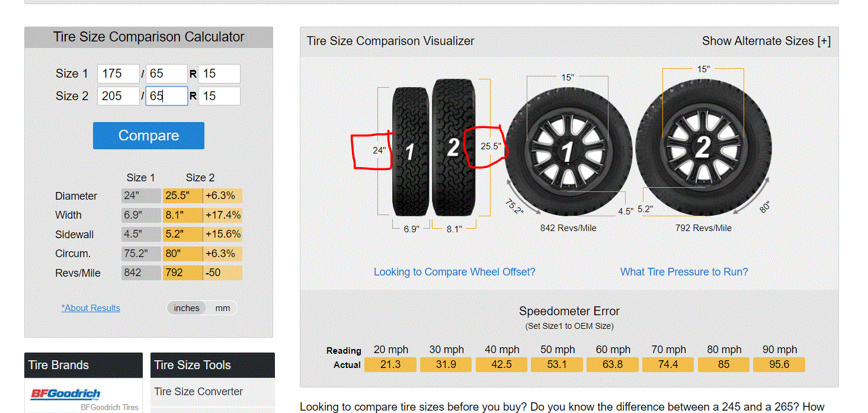Click the BFGoodrich brand logo
The image size is (868, 413).
(x=65, y=393)
